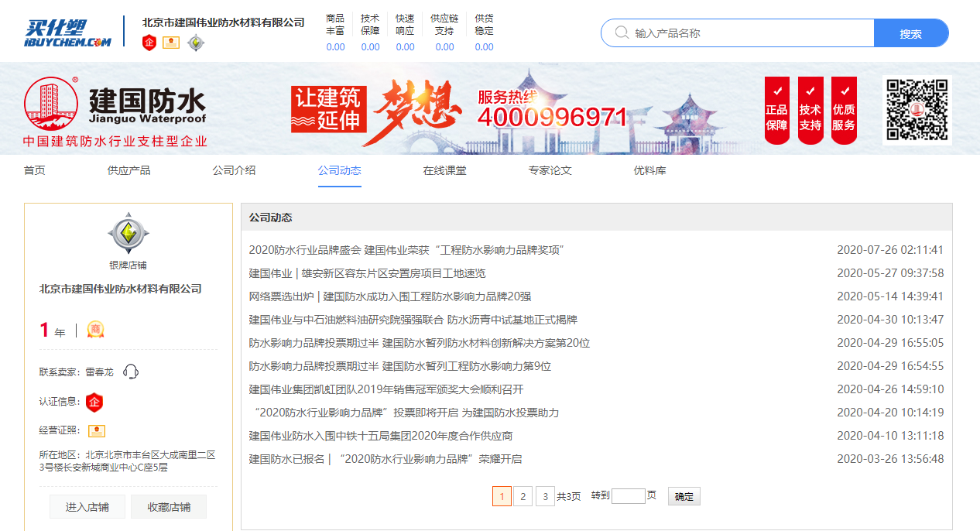
Task: Click the 收藏店铺 button
Action: (169, 507)
